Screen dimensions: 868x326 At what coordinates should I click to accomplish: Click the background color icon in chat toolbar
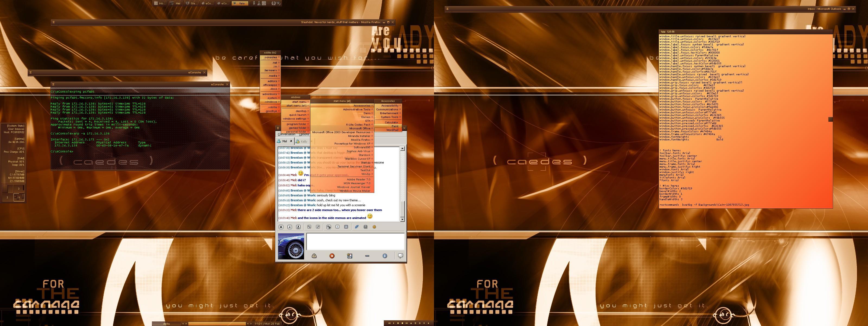(x=346, y=227)
